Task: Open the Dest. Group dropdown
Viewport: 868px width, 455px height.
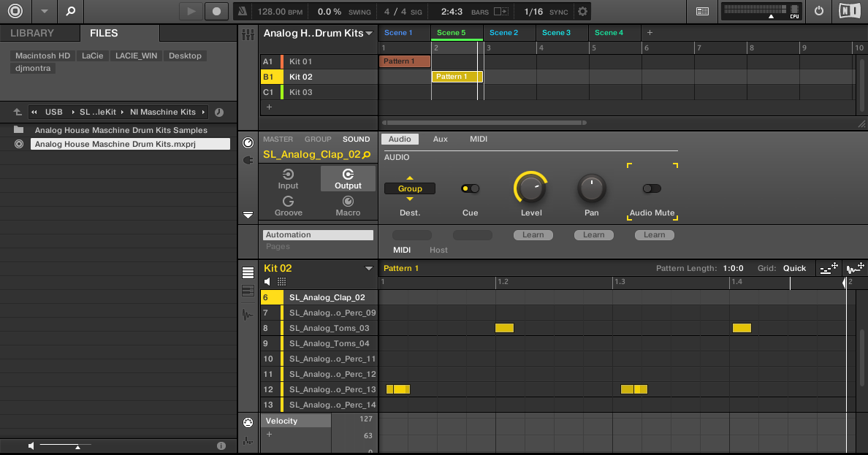Action: [x=410, y=188]
